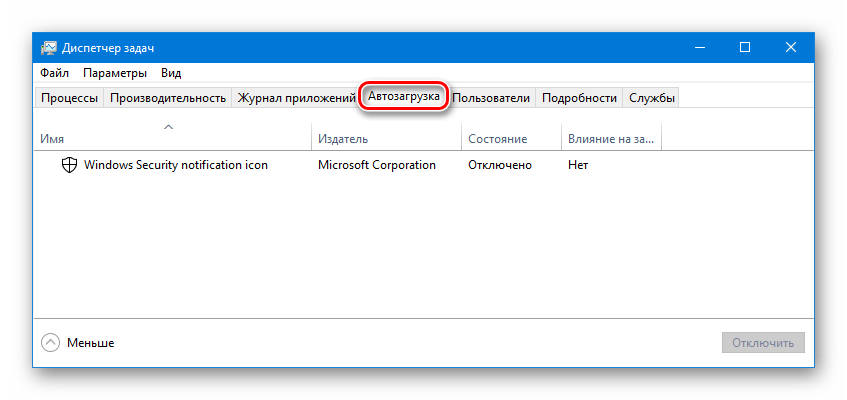Minimize the Task Manager window

(700, 48)
